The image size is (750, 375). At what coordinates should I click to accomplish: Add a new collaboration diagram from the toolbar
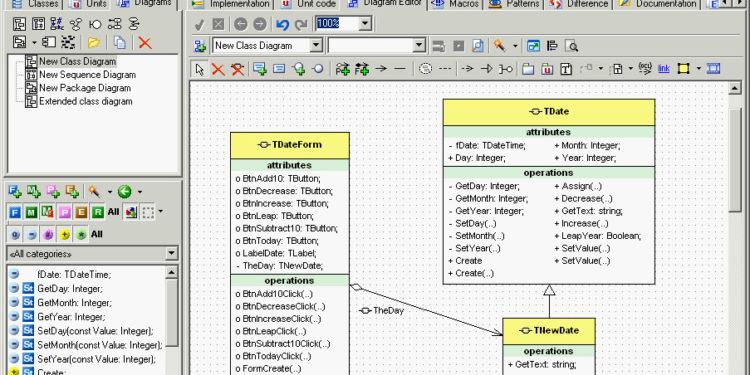pos(57,24)
